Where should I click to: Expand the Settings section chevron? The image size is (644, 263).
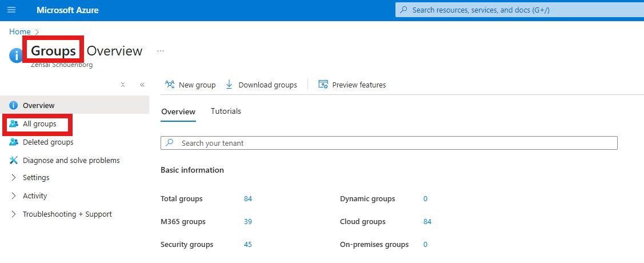coord(14,177)
